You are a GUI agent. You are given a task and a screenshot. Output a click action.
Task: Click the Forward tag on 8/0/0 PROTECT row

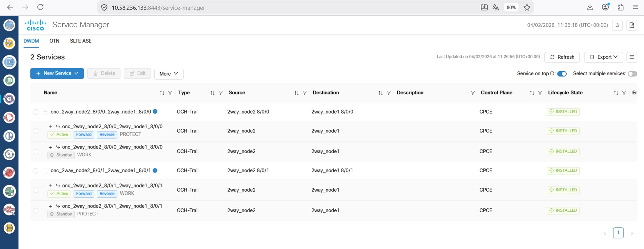tap(84, 134)
